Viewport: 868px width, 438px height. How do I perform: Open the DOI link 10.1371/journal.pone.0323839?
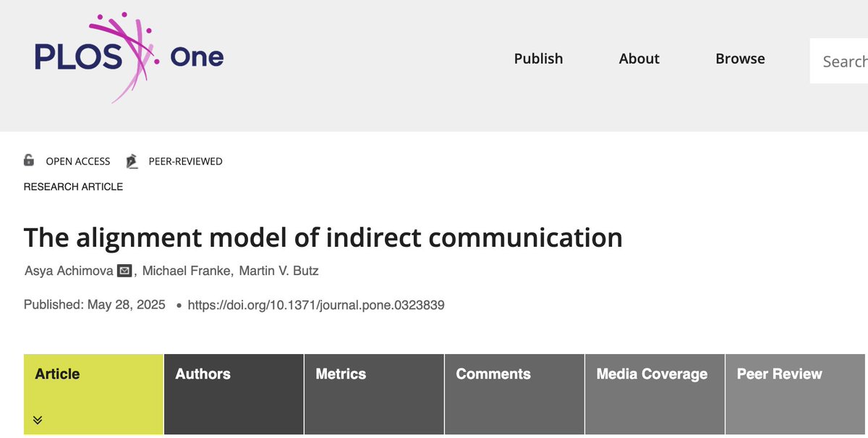point(316,305)
